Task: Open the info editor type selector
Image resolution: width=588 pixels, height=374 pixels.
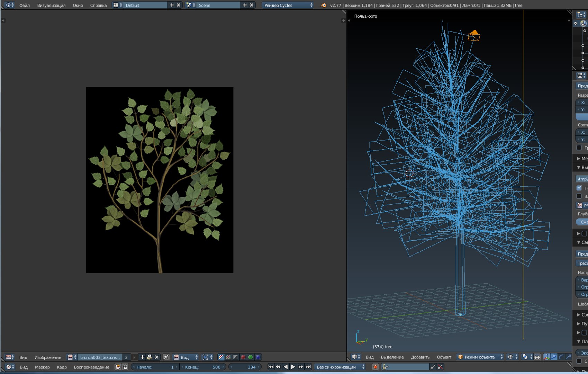Action: coord(10,5)
